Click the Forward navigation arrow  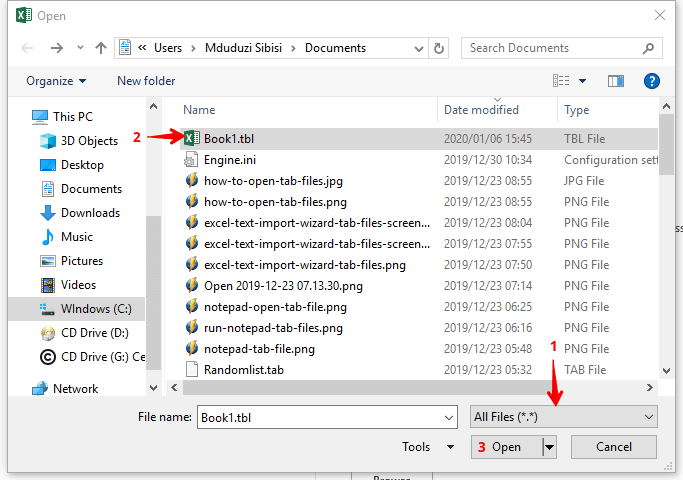(57, 48)
